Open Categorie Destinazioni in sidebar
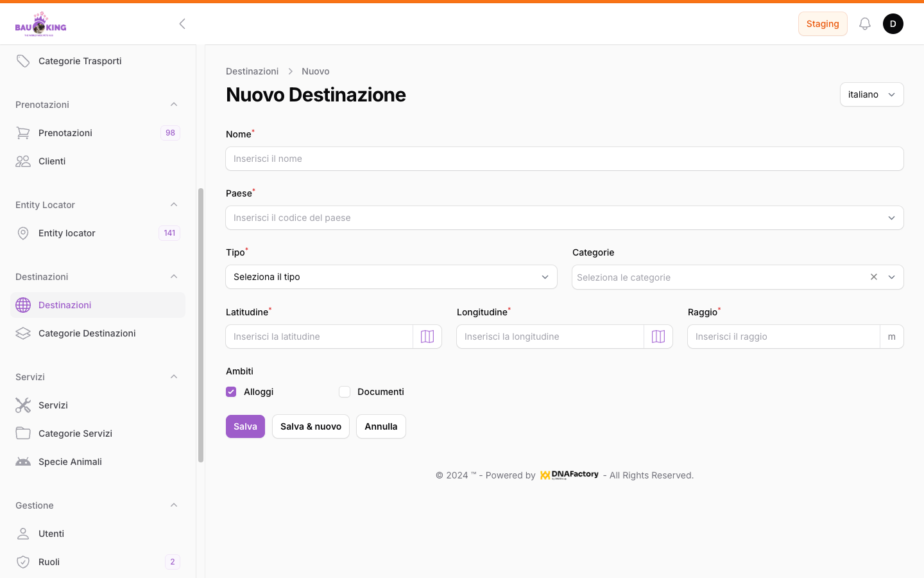Image resolution: width=924 pixels, height=578 pixels. [x=87, y=333]
